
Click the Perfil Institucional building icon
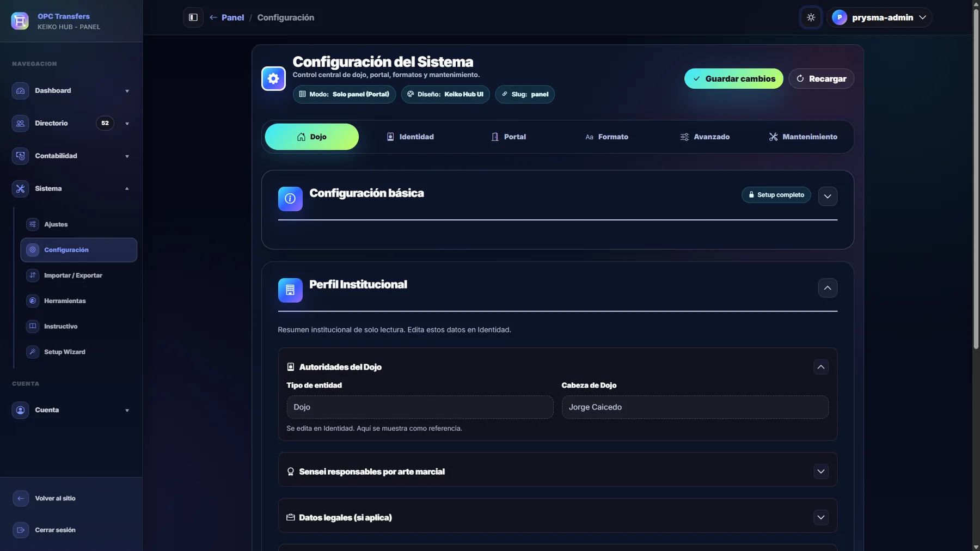(290, 291)
